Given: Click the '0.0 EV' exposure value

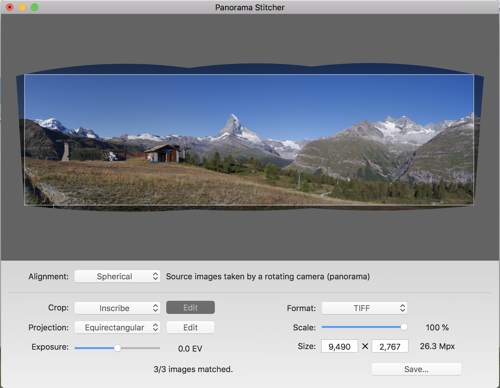Looking at the screenshot, I should click(190, 349).
